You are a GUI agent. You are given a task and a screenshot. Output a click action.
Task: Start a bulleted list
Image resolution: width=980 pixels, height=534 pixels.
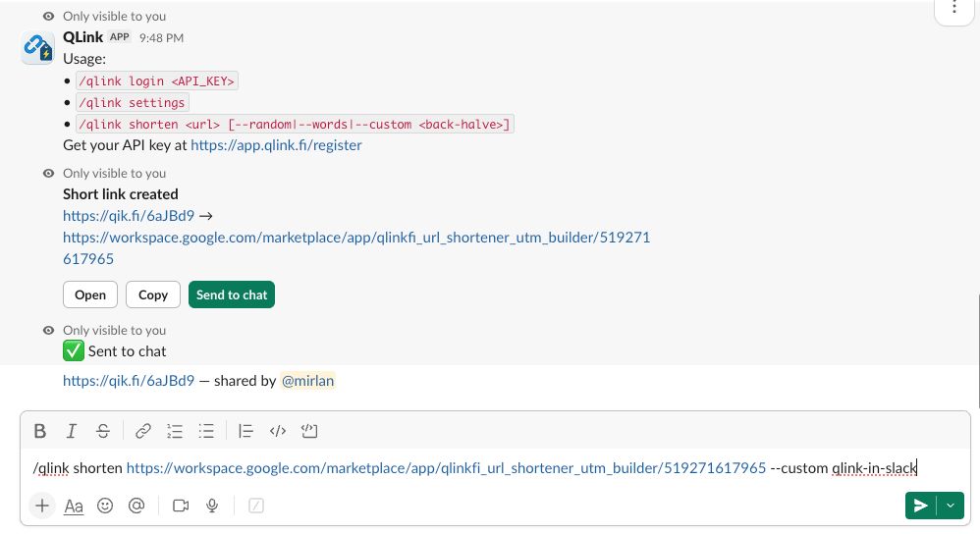click(x=206, y=431)
